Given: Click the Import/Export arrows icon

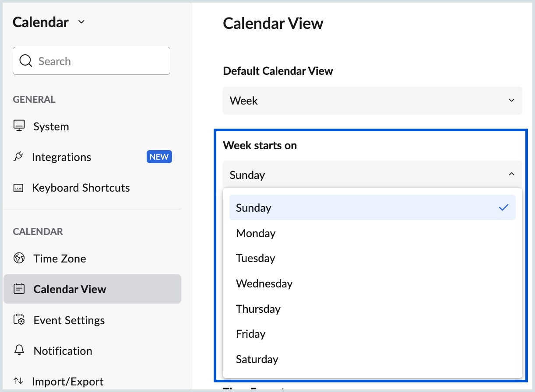Looking at the screenshot, I should coord(18,381).
